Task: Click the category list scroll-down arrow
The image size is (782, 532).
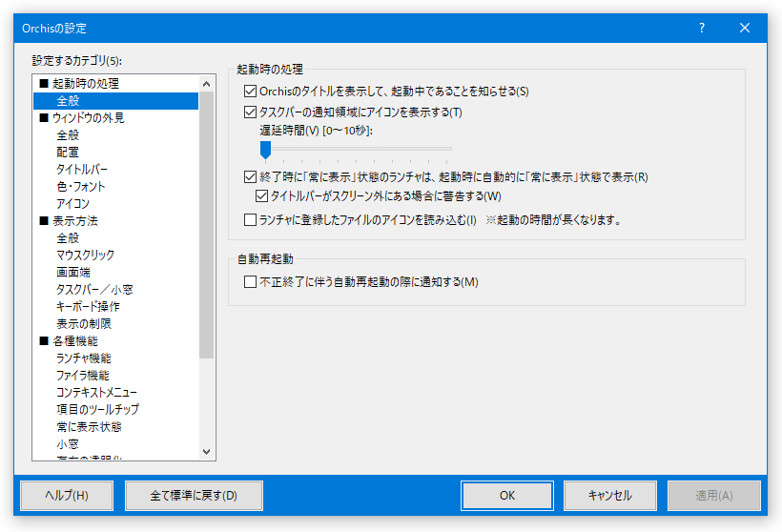Action: pos(207,452)
